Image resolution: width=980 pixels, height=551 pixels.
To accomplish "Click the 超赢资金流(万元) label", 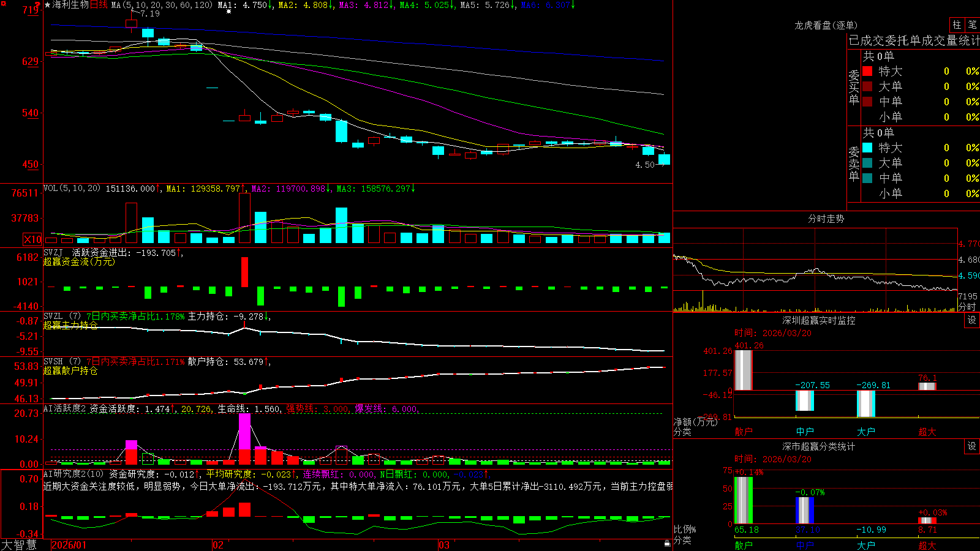I will [79, 261].
